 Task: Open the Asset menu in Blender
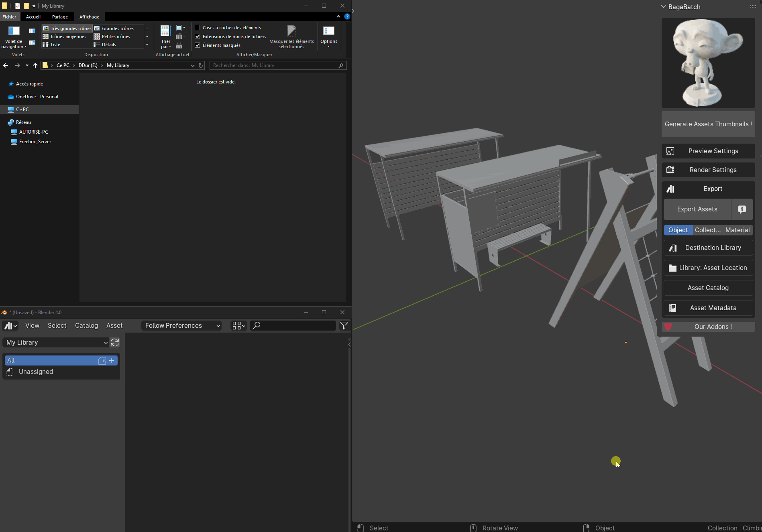pos(114,326)
